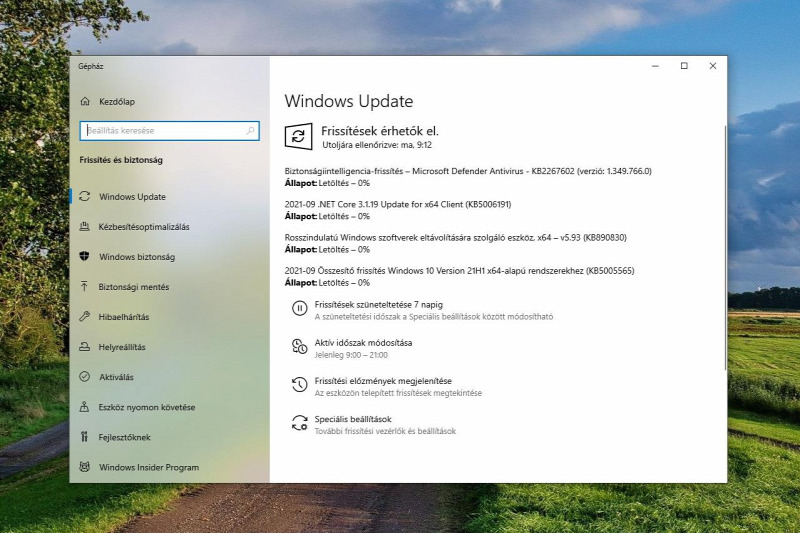
Task: Open the Aktiválás page
Action: (x=168, y=377)
